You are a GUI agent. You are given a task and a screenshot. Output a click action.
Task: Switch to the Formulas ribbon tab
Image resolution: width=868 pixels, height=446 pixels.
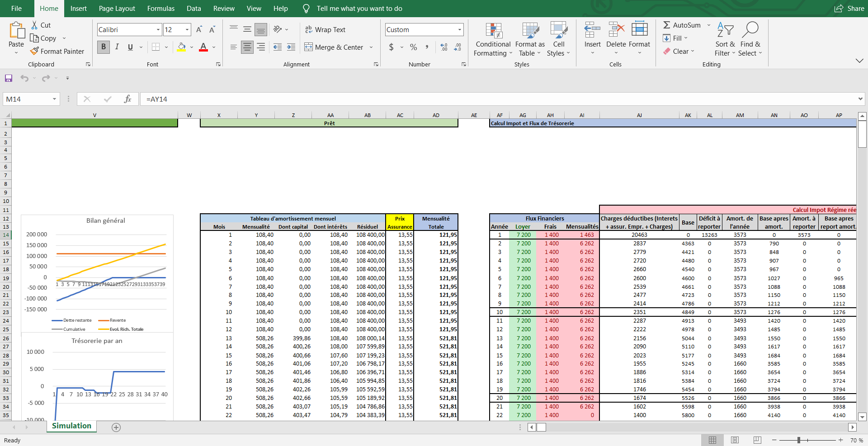pyautogui.click(x=160, y=9)
